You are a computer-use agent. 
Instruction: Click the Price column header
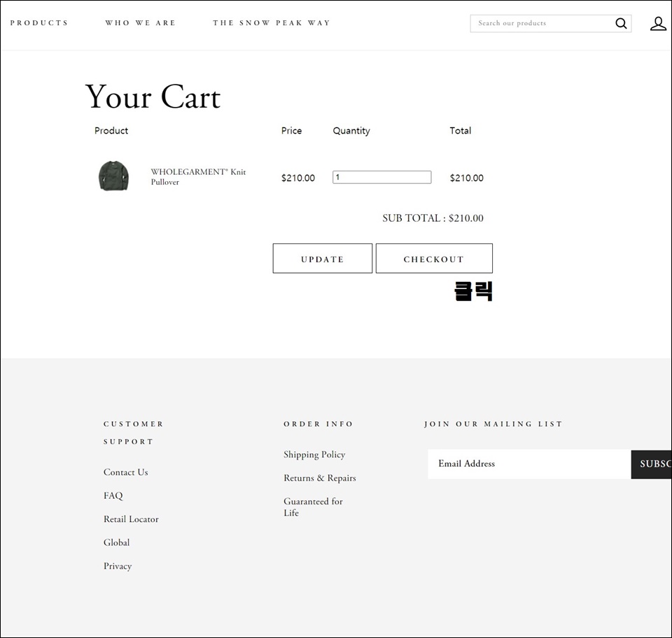click(x=291, y=131)
